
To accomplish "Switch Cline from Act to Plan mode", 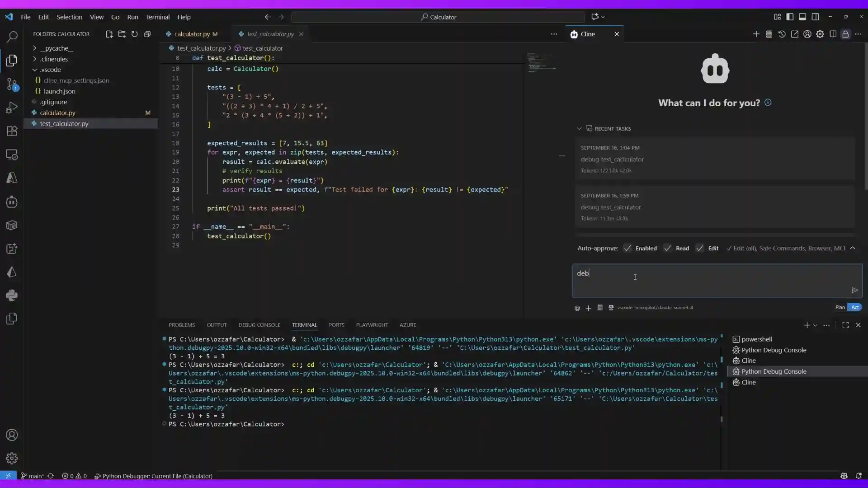I will [x=840, y=307].
